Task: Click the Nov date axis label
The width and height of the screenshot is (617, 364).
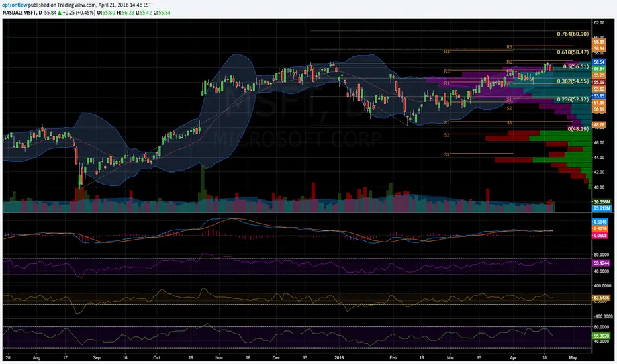Action: coord(219,358)
